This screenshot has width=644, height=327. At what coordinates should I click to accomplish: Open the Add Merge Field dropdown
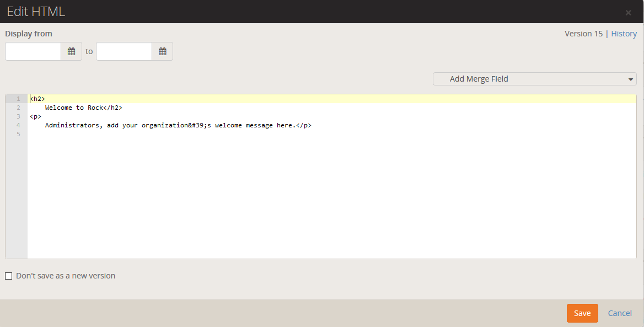point(535,79)
